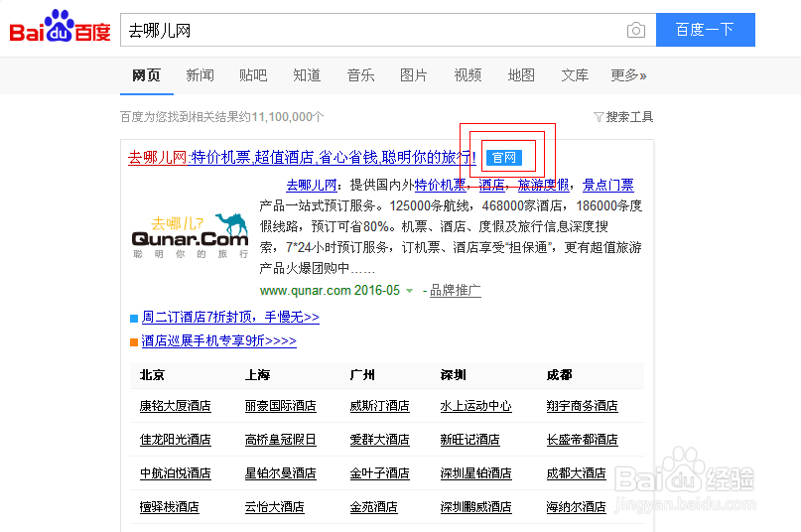Open 水上运动中心 link
Image resolution: width=801 pixels, height=532 pixels.
click(476, 406)
